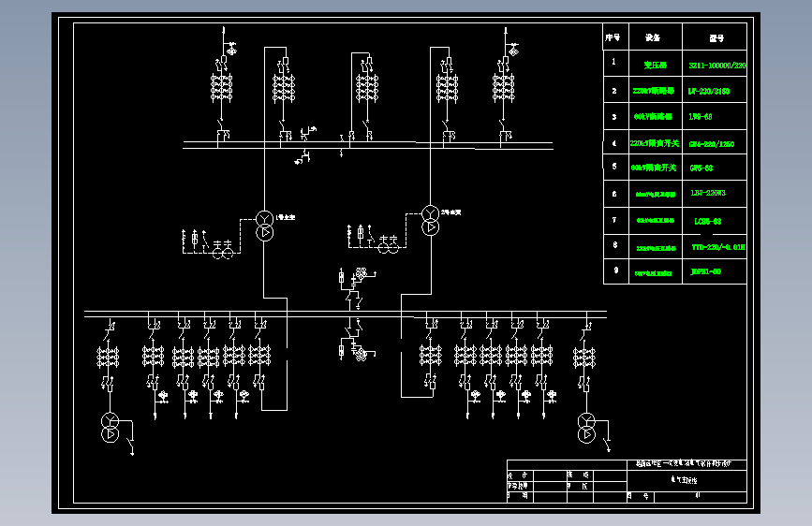Select the 'GW4-220/1250' model cell

712,144
